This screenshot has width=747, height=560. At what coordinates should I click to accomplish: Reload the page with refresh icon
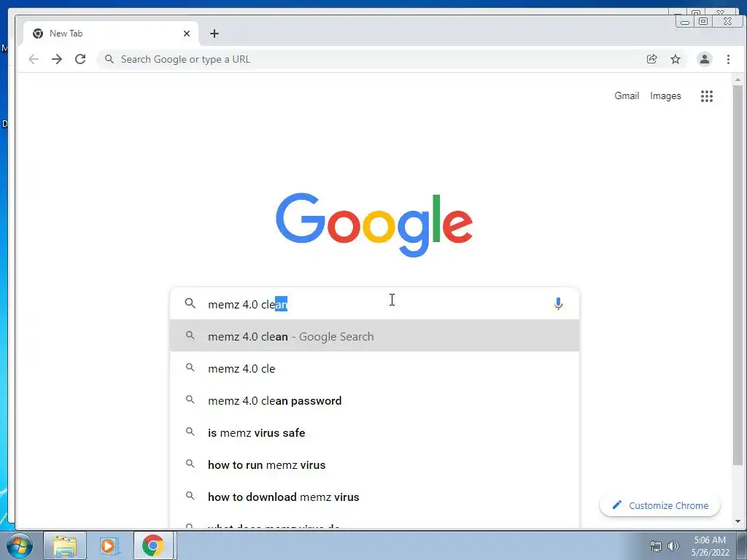pyautogui.click(x=80, y=59)
